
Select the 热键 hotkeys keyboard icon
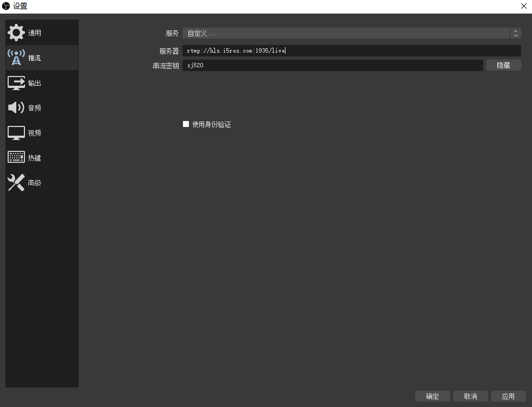tap(16, 157)
